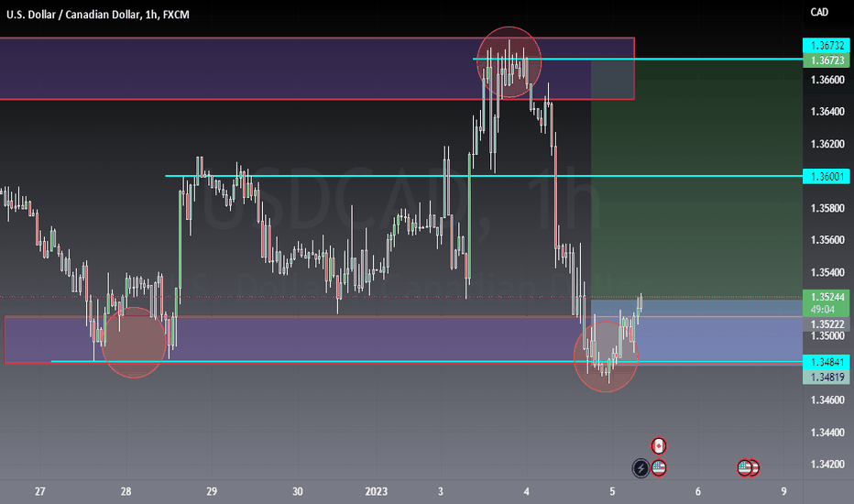The width and height of the screenshot is (854, 504).
Task: Click date label 5 on time axis
Action: pos(612,491)
